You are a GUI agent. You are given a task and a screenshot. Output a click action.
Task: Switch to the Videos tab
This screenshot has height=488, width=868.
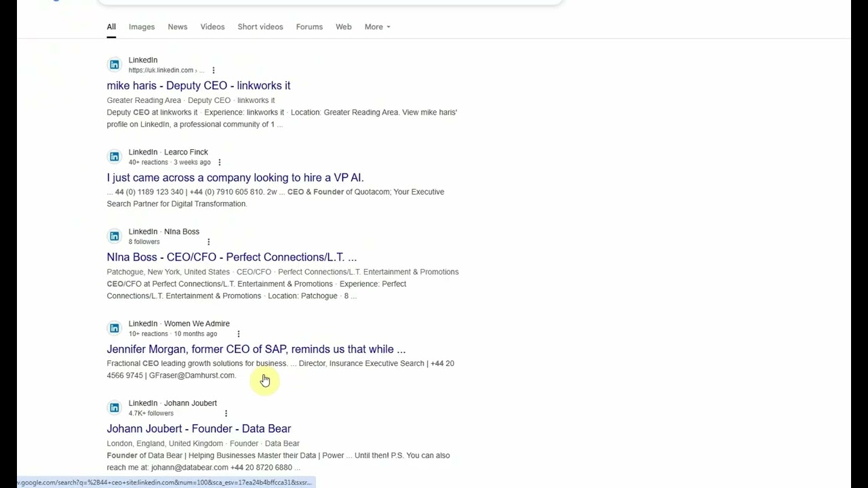(212, 27)
